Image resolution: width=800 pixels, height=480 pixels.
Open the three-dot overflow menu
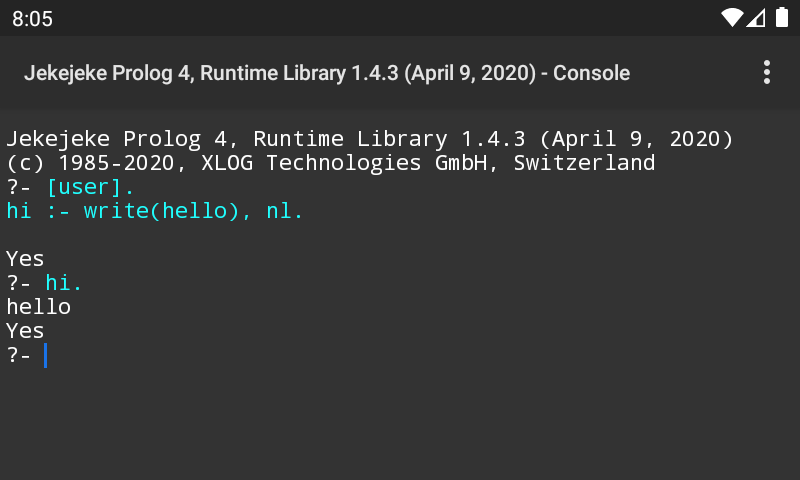(767, 72)
